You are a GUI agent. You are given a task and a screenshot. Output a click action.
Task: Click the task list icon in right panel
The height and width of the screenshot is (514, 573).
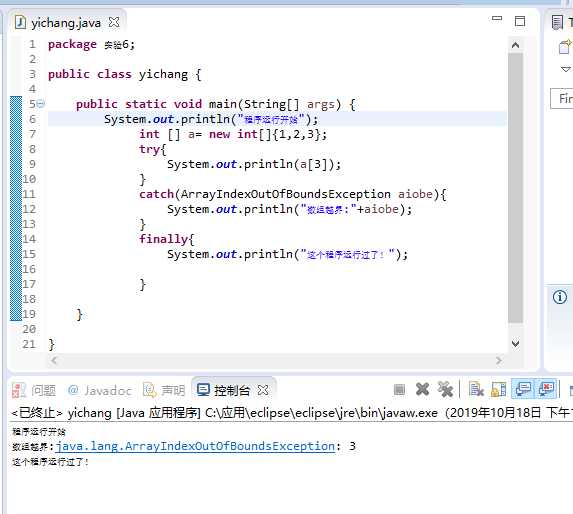tap(557, 23)
